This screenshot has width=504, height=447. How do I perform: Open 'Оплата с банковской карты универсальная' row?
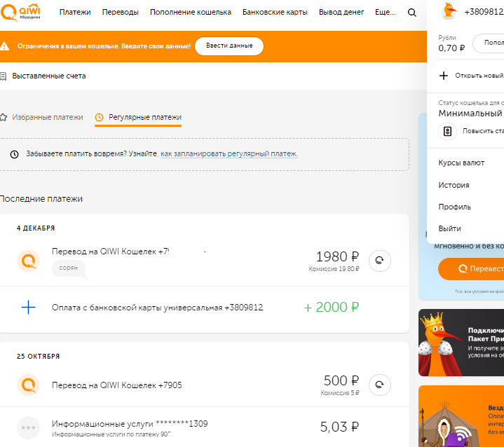205,308
